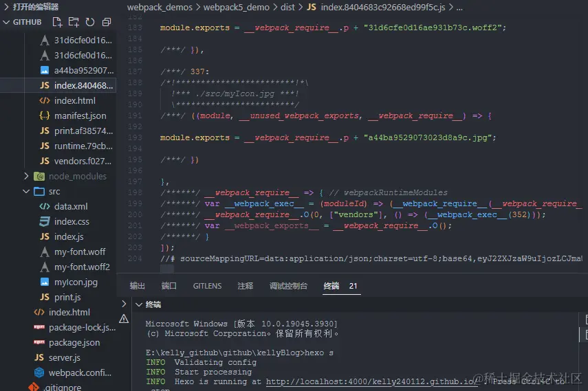
Task: Click webpack5_demo in the breadcrumb
Action: 237,7
